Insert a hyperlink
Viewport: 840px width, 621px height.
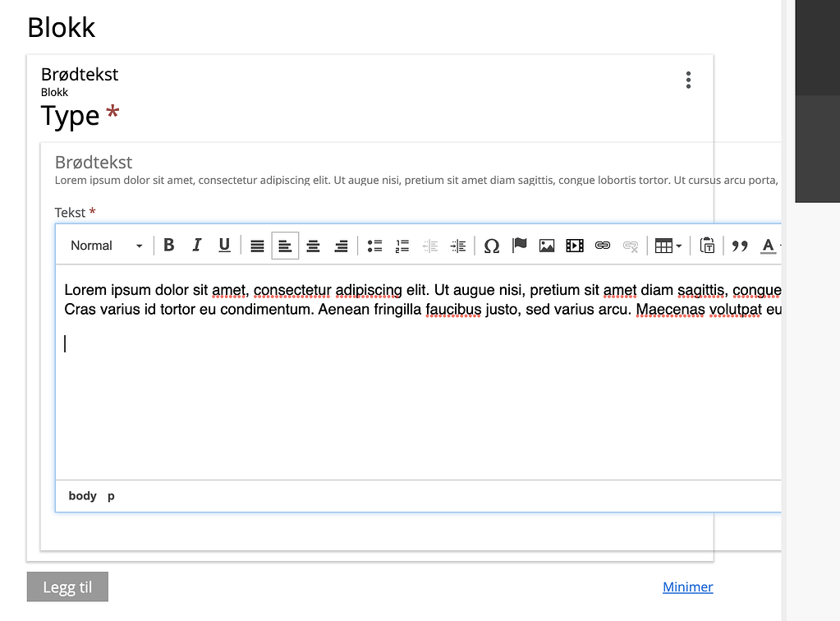click(602, 245)
